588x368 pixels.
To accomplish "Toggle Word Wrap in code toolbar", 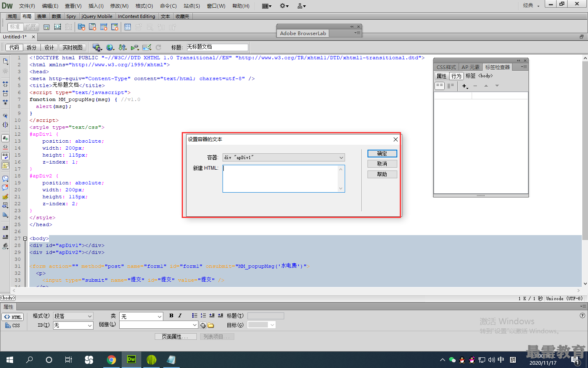I will (x=5, y=156).
